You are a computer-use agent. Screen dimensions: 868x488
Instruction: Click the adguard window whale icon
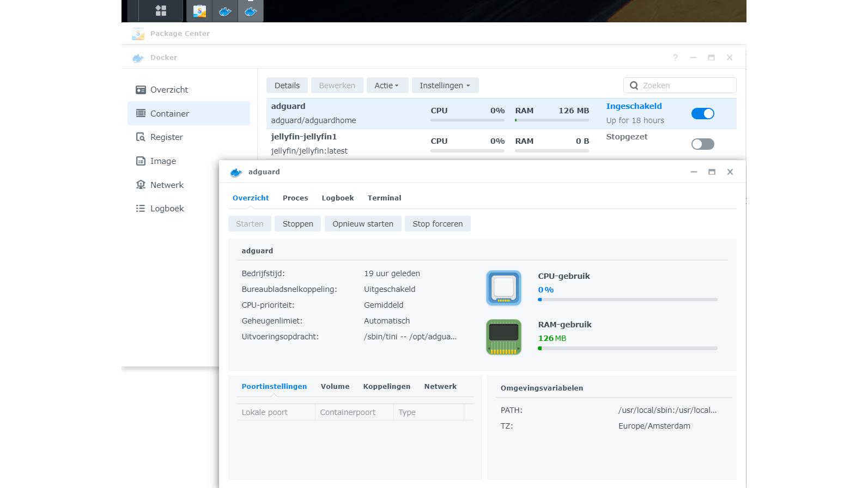pos(236,172)
